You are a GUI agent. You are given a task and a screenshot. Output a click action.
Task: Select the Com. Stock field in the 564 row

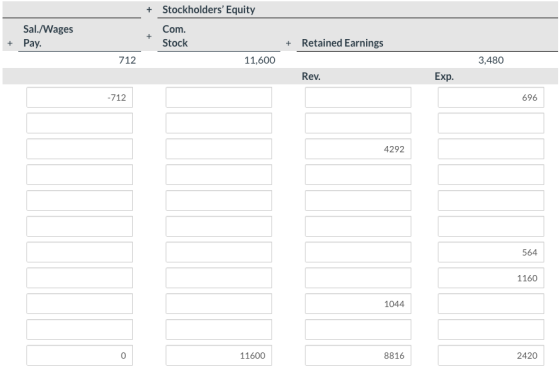point(219,252)
